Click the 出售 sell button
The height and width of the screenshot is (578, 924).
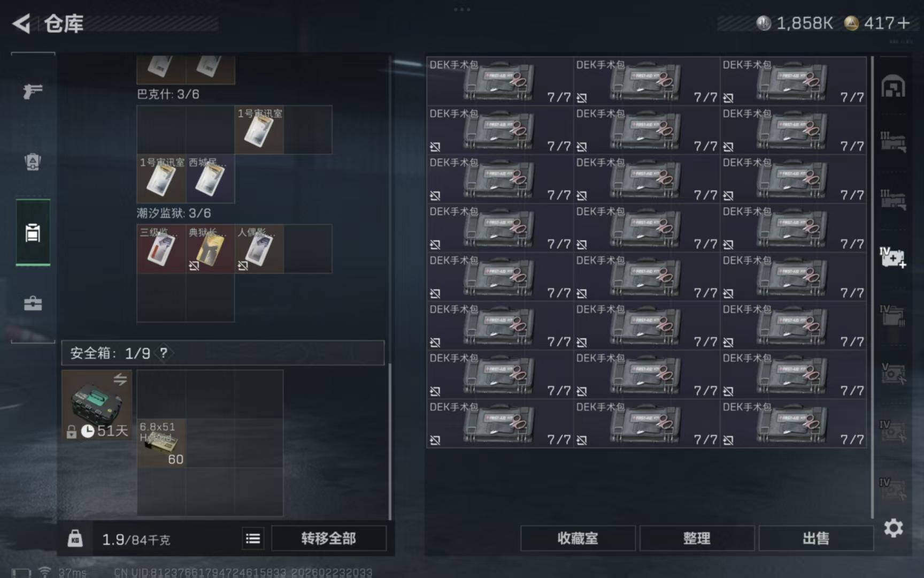815,538
